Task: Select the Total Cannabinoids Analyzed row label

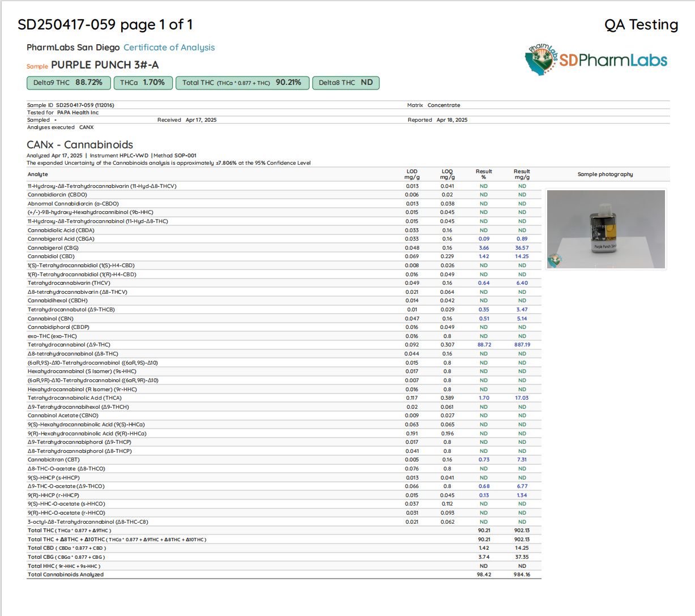Action: pos(66,575)
